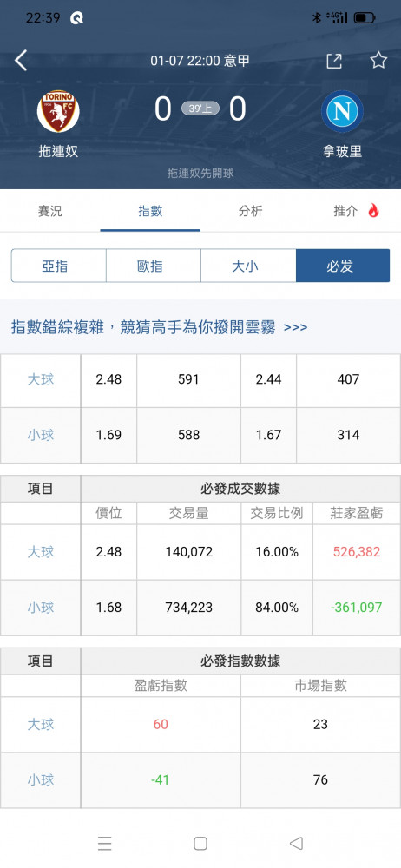
Task: Favorite the match with star icon
Action: (378, 61)
